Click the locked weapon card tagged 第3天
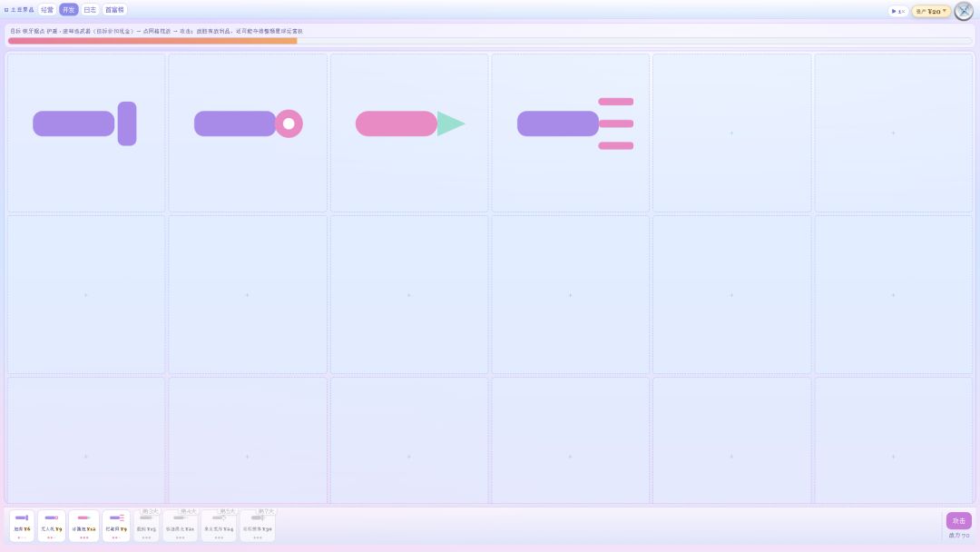This screenshot has height=552, width=980. tap(146, 526)
